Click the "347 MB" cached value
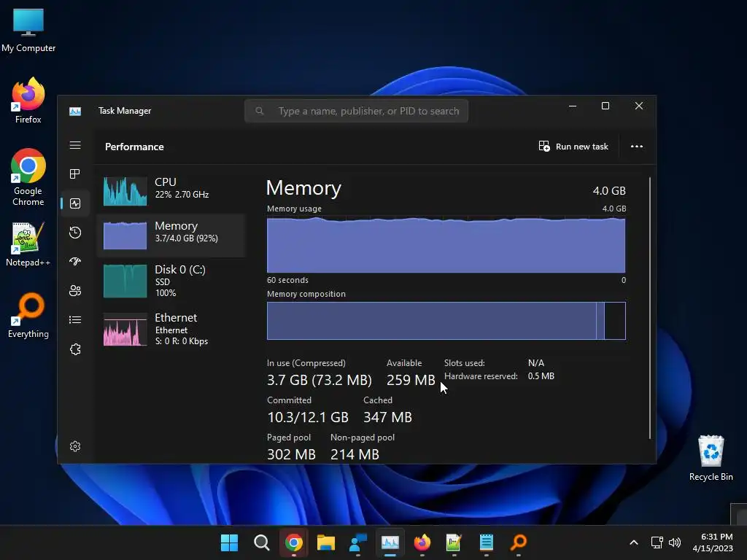747x560 pixels. pyautogui.click(x=387, y=417)
